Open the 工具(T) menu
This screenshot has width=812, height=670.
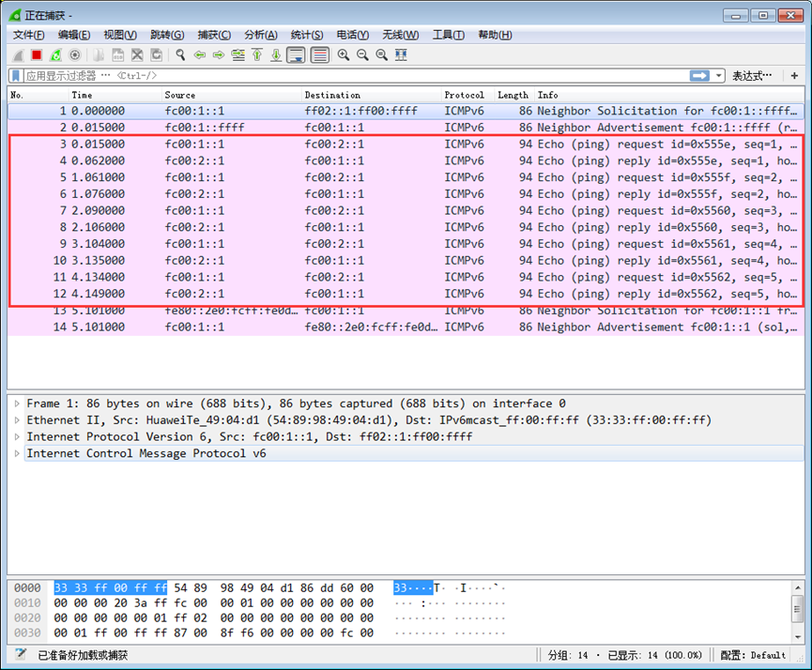(x=449, y=35)
